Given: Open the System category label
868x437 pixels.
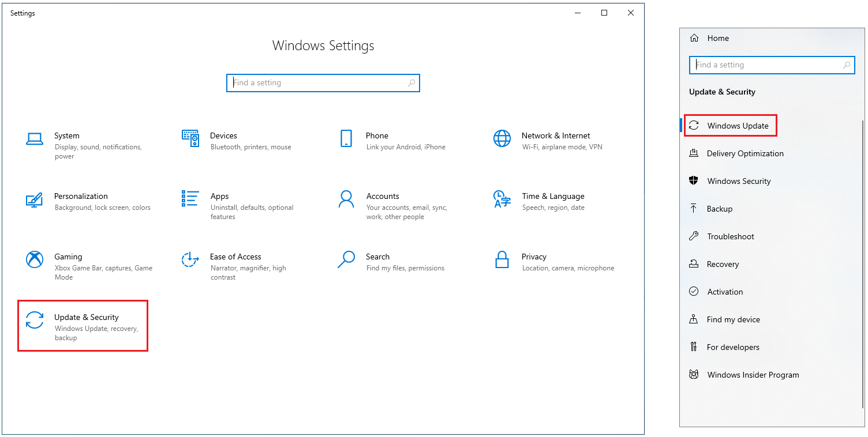Looking at the screenshot, I should click(x=67, y=135).
